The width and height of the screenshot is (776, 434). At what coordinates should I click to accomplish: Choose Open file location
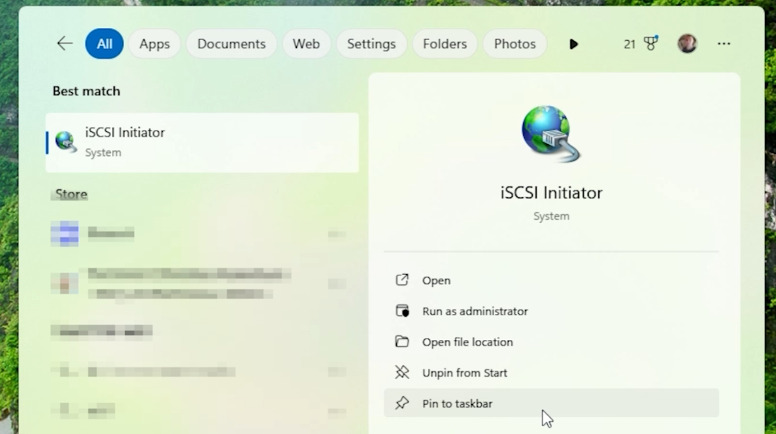[x=551, y=342]
